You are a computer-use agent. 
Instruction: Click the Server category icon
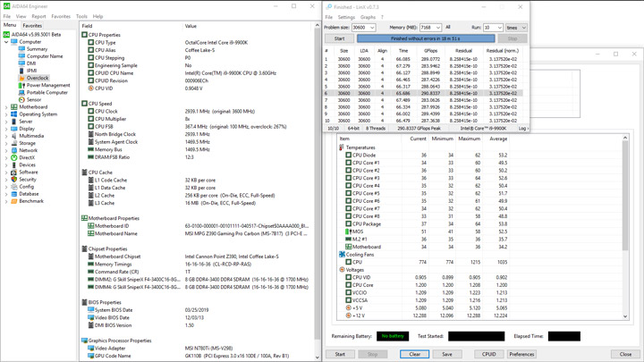pos(14,122)
